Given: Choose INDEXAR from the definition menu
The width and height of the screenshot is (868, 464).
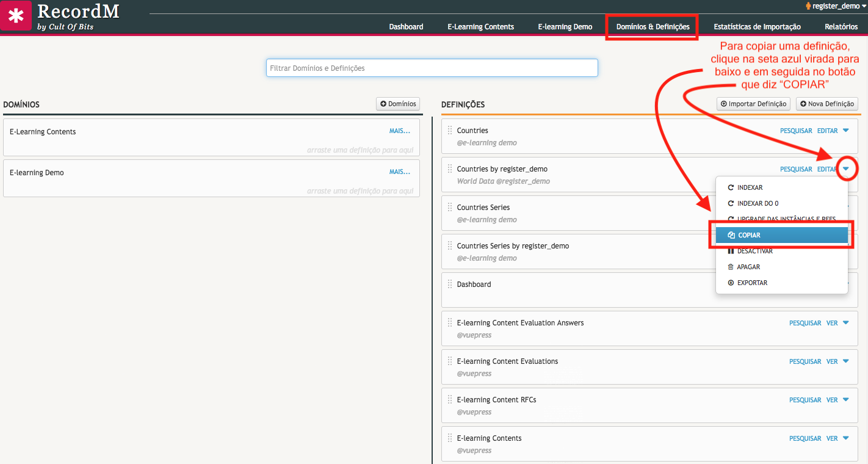Looking at the screenshot, I should coord(782,187).
